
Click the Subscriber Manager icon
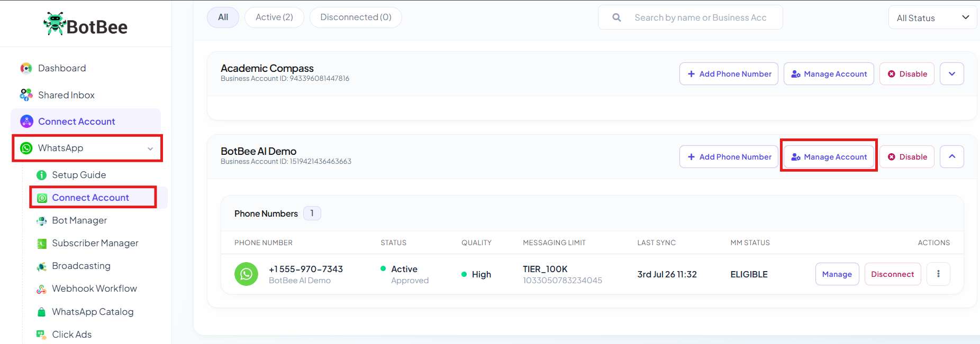tap(41, 244)
